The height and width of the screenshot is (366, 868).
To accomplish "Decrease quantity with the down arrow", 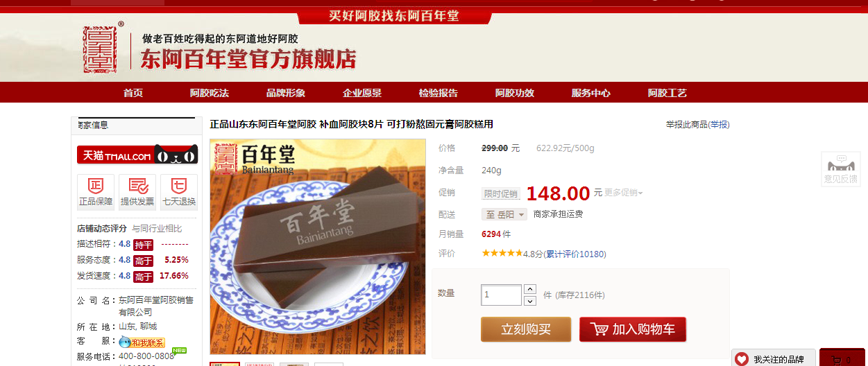I will 530,301.
